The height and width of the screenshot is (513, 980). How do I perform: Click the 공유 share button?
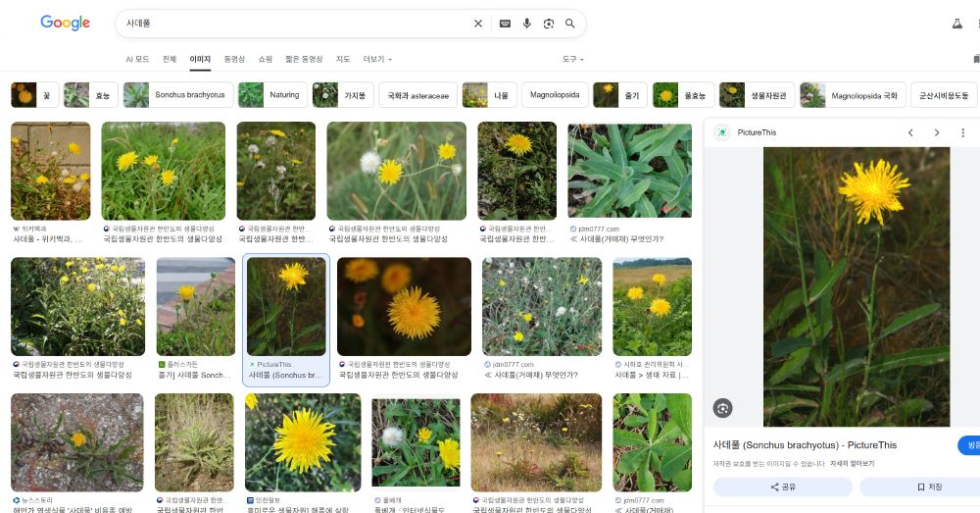point(782,487)
